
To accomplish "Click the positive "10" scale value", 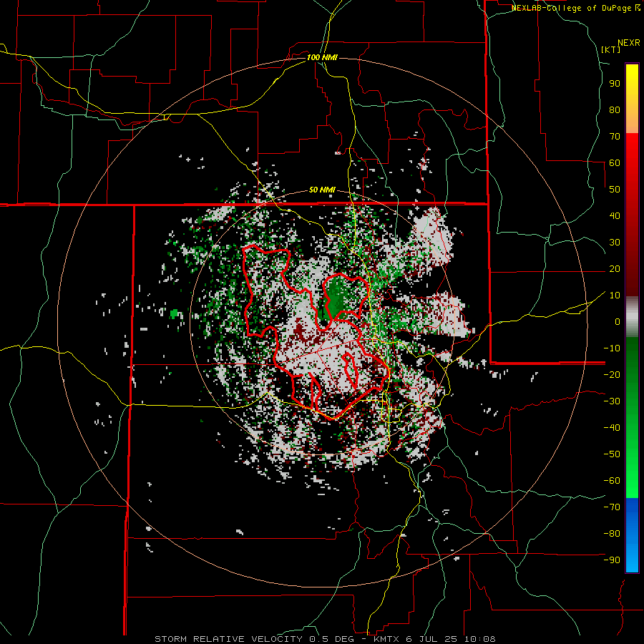I will 615,296.
